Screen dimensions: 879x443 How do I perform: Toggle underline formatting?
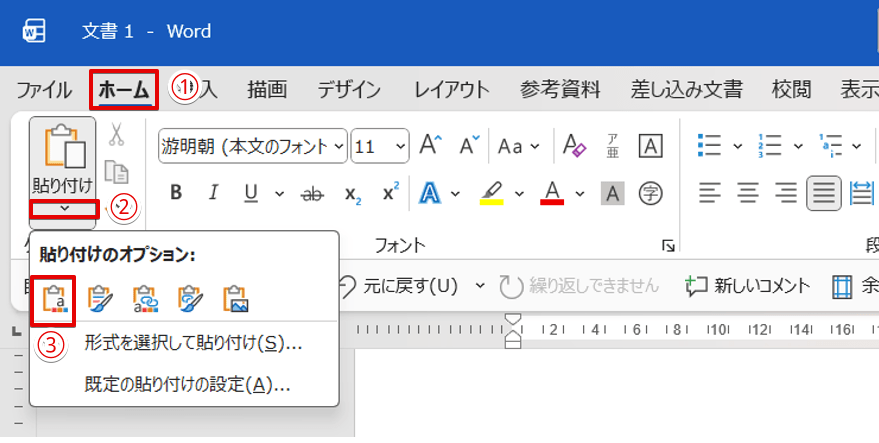251,193
